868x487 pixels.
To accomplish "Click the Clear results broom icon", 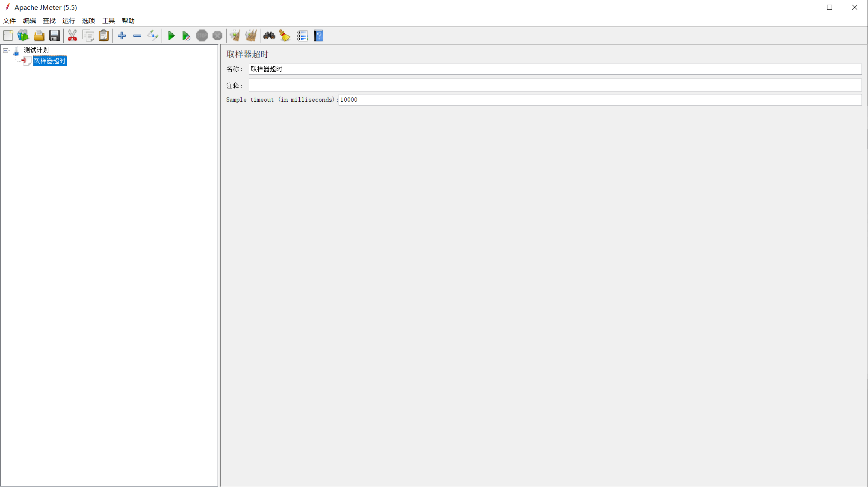I will (235, 36).
